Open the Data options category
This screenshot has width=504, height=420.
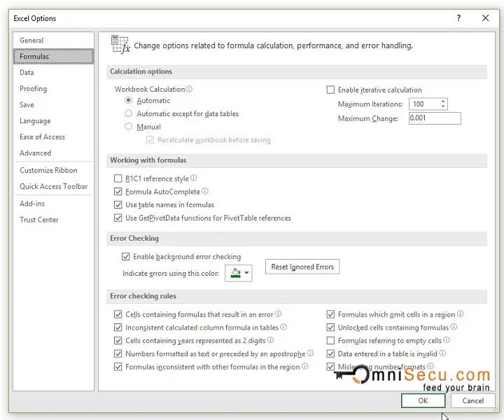pos(53,72)
